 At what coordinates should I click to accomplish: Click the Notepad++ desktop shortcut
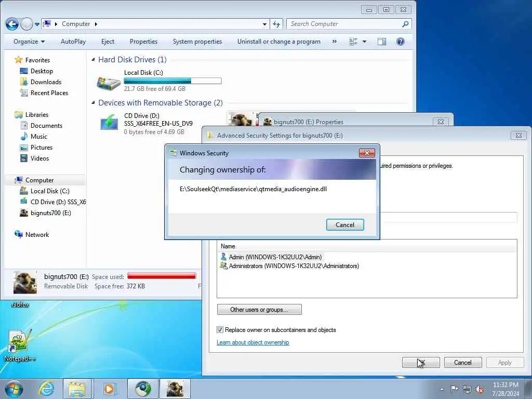(x=20, y=345)
